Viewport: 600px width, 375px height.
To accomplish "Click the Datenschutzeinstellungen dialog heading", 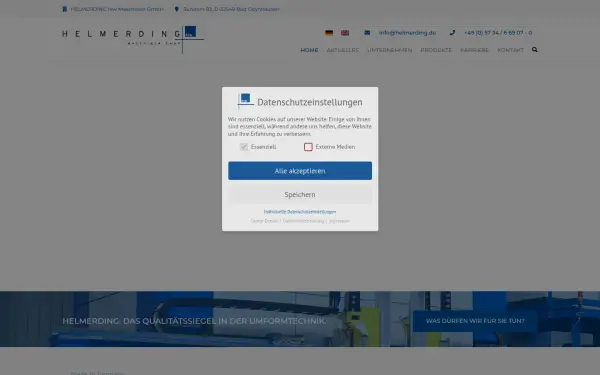I will pyautogui.click(x=310, y=102).
